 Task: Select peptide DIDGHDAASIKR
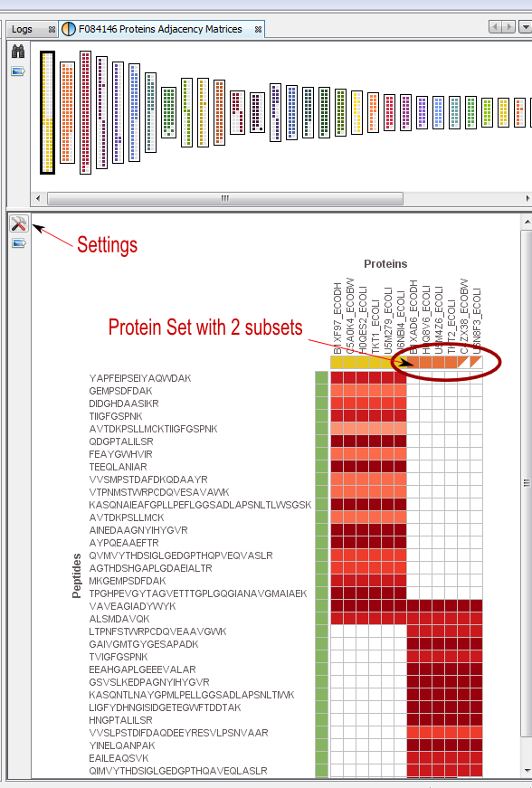click(x=124, y=403)
